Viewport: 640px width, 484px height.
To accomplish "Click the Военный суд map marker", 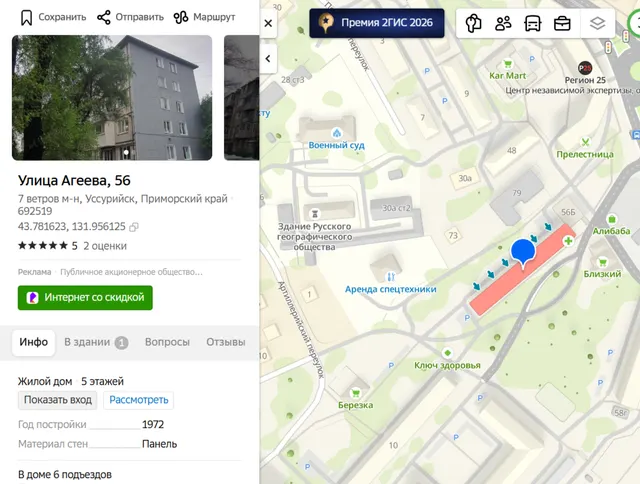I will 337,133.
